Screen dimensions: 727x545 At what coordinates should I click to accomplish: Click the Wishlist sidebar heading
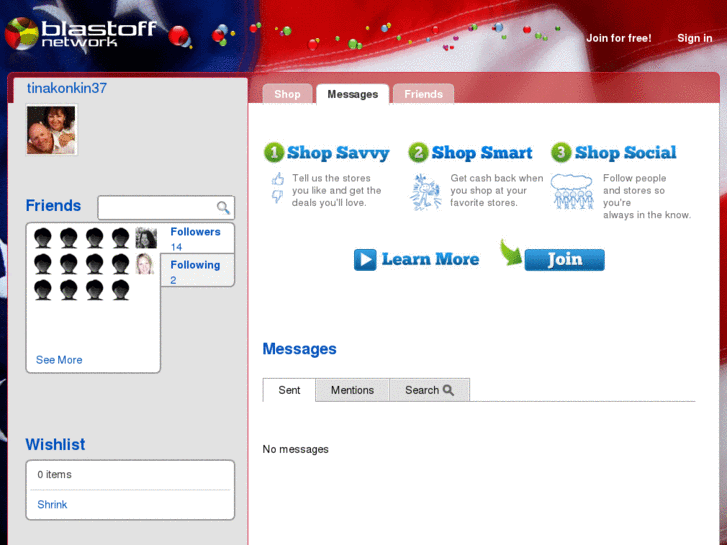[x=55, y=444]
